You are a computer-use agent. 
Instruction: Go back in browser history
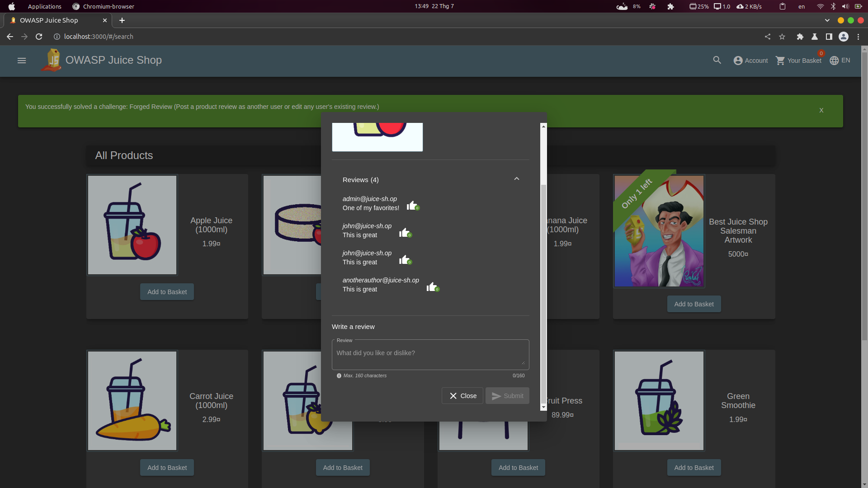pos(10,37)
